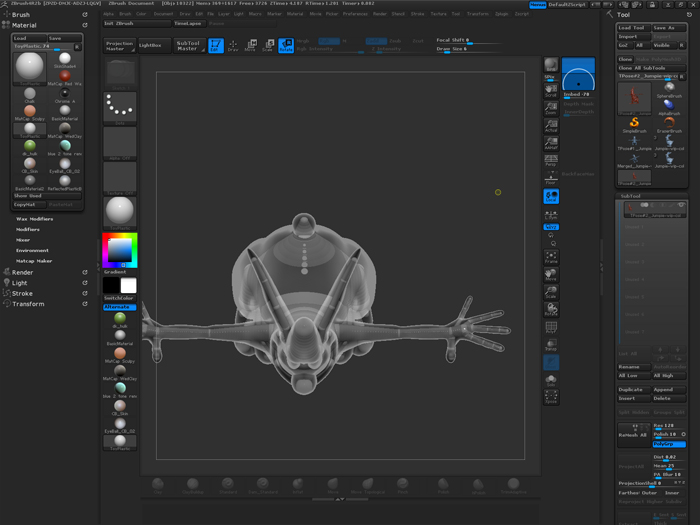700x525 pixels.
Task: Click the Xpose icon
Action: (551, 397)
